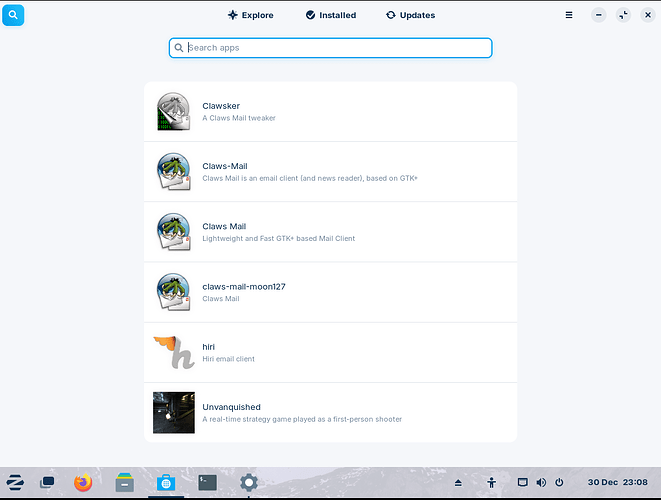Click the display/network tray icon
Viewport: 661px width, 500px height.
(522, 482)
